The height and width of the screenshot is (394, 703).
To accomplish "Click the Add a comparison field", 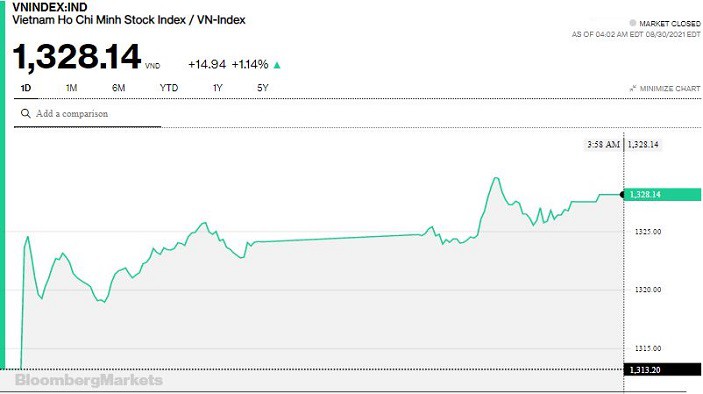I will pos(87,114).
